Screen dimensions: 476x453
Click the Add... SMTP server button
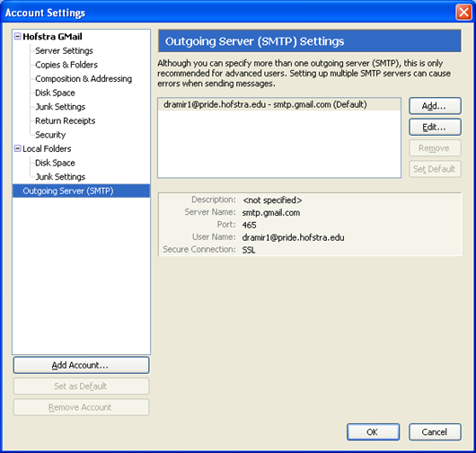coord(435,106)
